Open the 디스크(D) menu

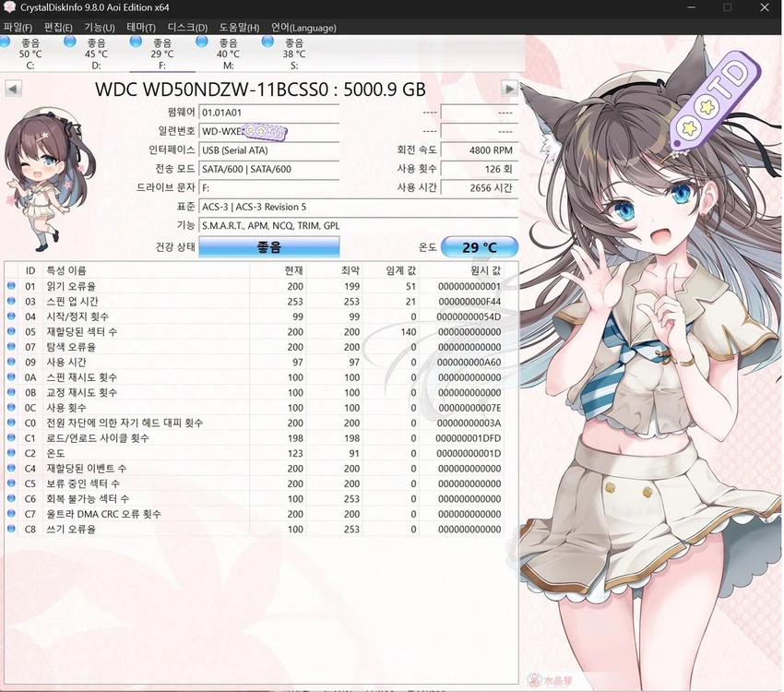(x=187, y=28)
